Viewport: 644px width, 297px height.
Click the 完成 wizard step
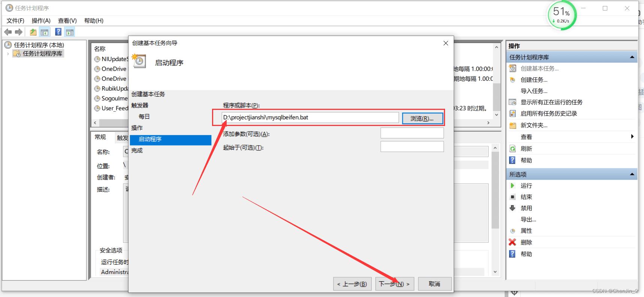pyautogui.click(x=137, y=150)
